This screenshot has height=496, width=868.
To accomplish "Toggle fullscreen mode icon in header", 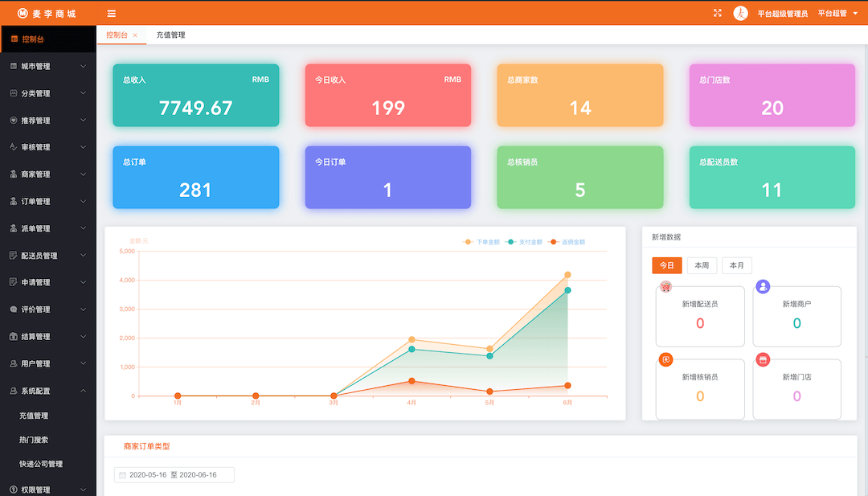I will pos(717,13).
